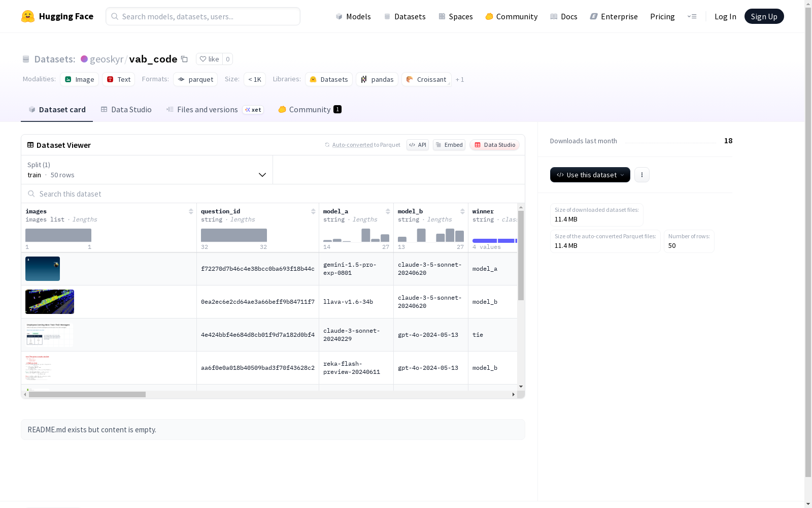The width and height of the screenshot is (812, 508).
Task: Select the Datasets library tag
Action: click(x=329, y=79)
